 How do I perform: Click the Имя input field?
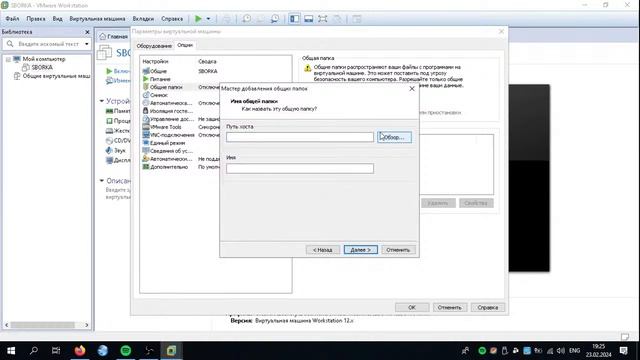tap(300, 168)
